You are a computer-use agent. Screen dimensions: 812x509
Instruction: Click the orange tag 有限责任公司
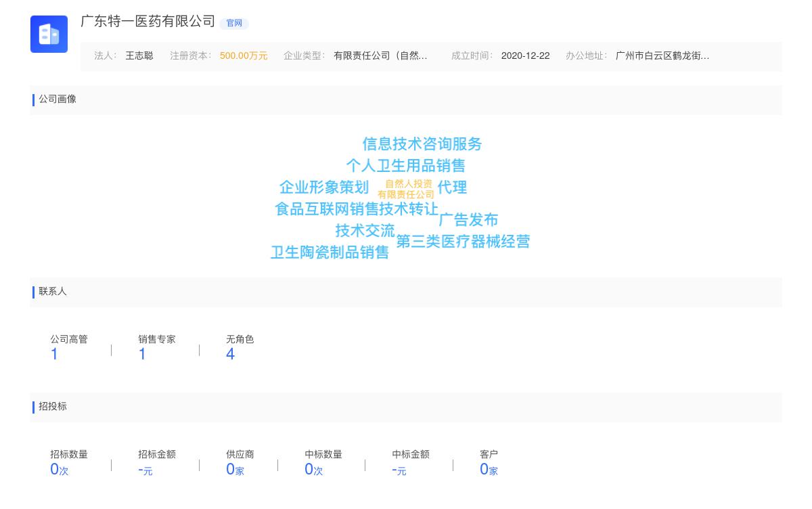406,195
